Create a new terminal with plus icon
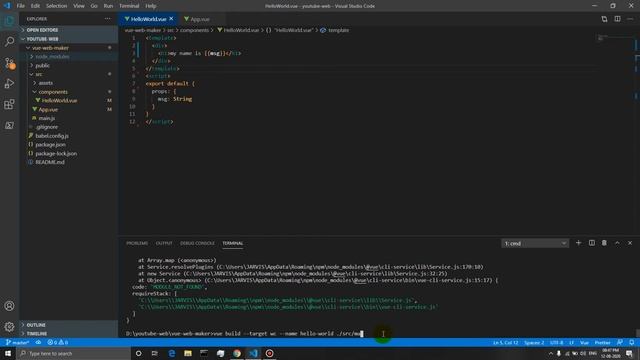Screen dimensions: 640x360 tap(578, 243)
